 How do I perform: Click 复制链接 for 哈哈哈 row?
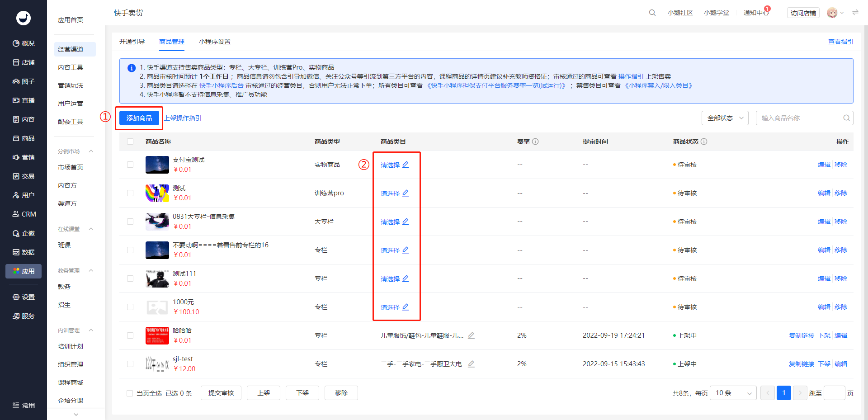pos(802,335)
